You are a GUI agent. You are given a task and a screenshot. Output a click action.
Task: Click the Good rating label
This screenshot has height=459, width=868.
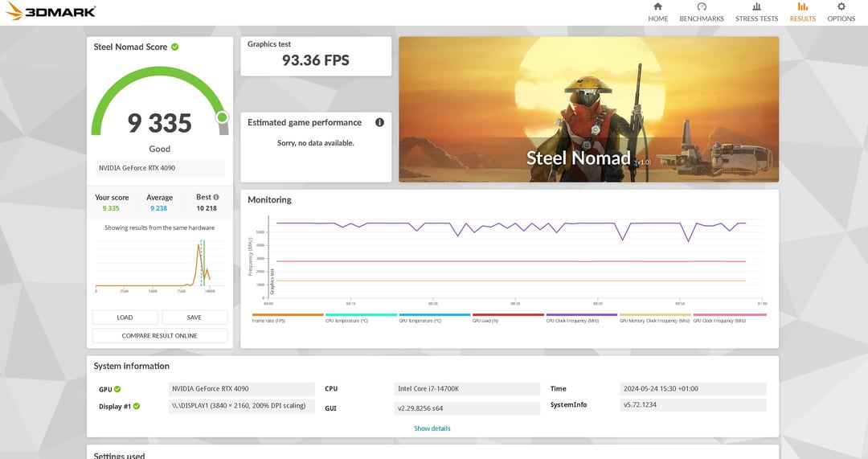coord(159,149)
